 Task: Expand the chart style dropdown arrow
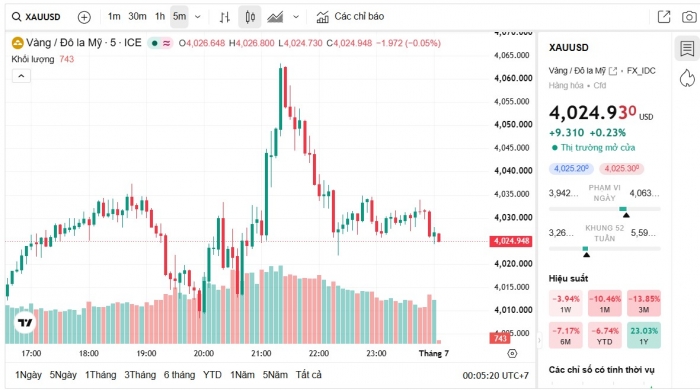tap(296, 17)
